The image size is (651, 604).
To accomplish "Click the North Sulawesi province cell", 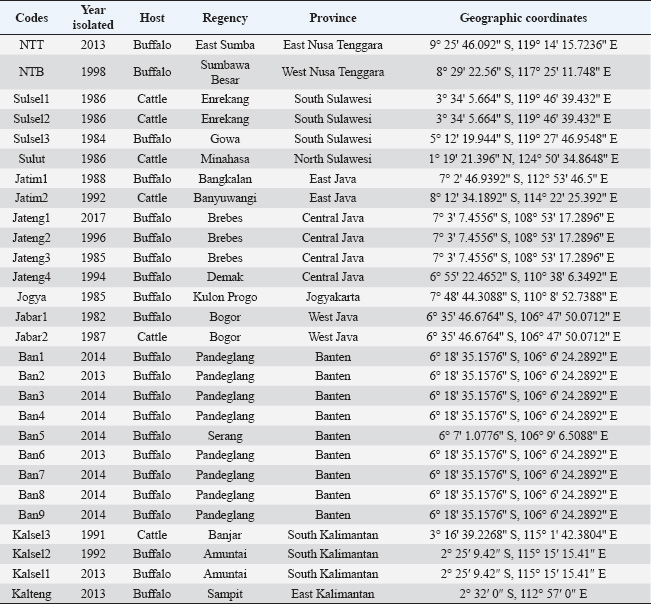I will pos(333,158).
